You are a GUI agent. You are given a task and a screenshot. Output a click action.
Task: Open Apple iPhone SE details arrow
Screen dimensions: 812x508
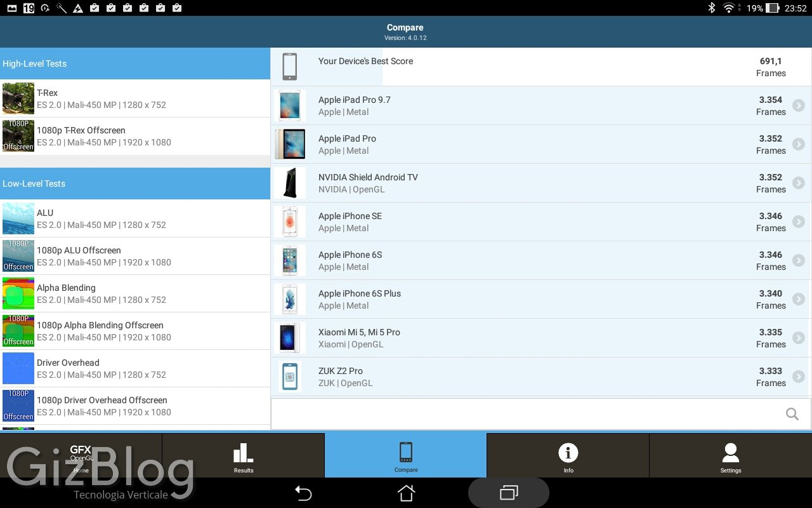point(799,222)
